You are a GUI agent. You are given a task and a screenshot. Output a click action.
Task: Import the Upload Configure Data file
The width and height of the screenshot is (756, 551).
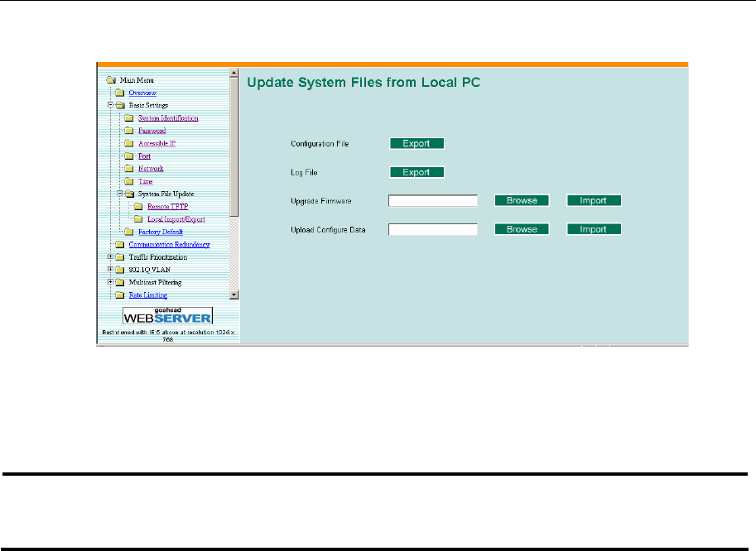pyautogui.click(x=593, y=229)
